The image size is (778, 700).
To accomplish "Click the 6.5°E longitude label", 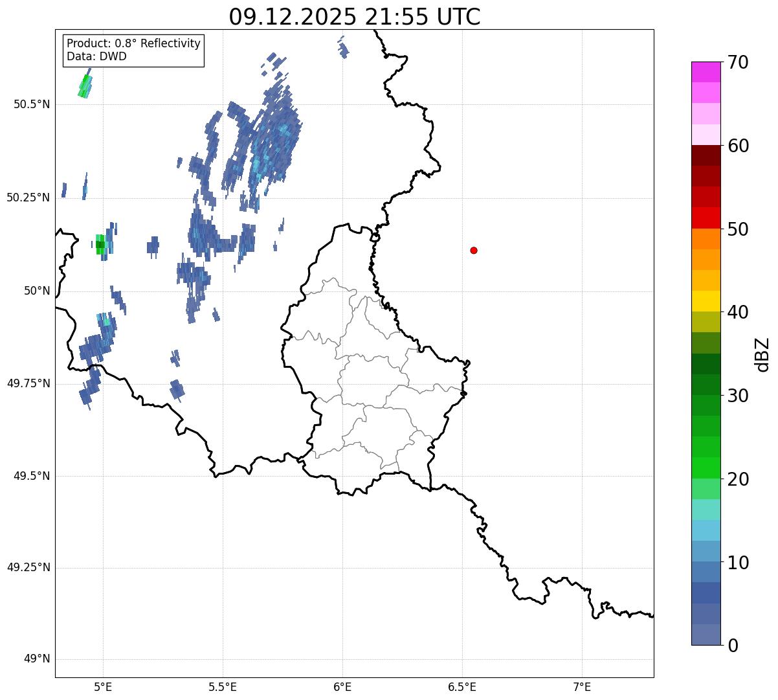I will pos(462,687).
